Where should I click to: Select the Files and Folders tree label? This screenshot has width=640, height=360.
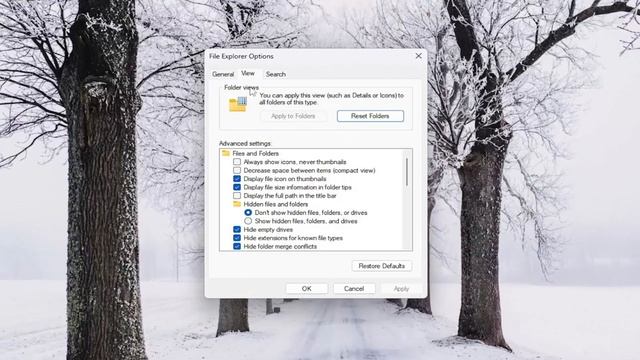pos(256,153)
